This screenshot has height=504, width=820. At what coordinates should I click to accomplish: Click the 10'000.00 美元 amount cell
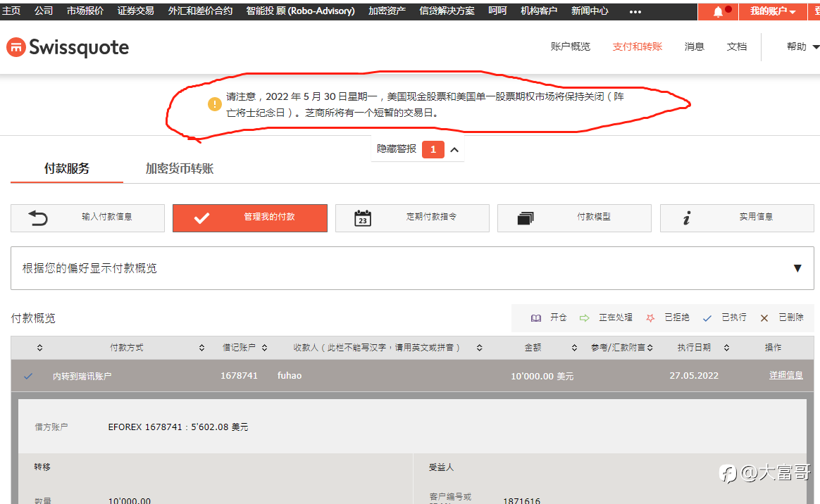point(542,376)
